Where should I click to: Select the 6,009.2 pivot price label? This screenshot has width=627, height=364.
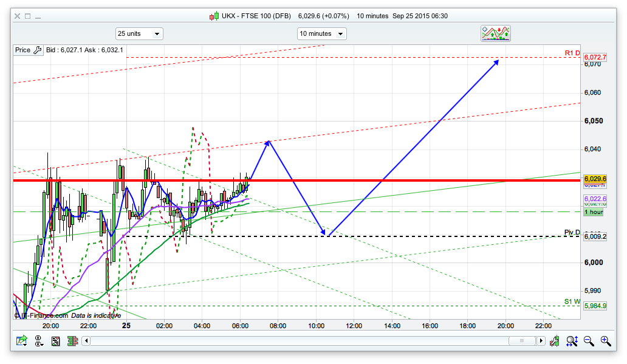tap(595, 236)
